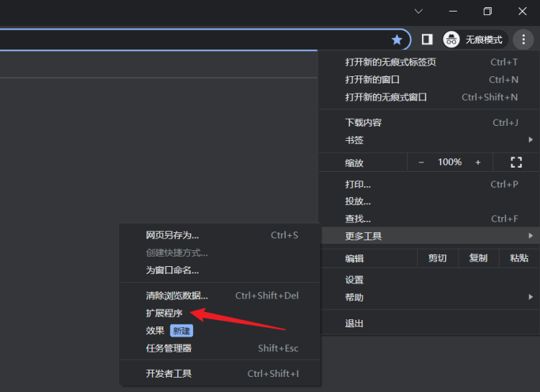Open 设置 from the menu
Viewport: 540px width, 392px height.
click(429, 280)
